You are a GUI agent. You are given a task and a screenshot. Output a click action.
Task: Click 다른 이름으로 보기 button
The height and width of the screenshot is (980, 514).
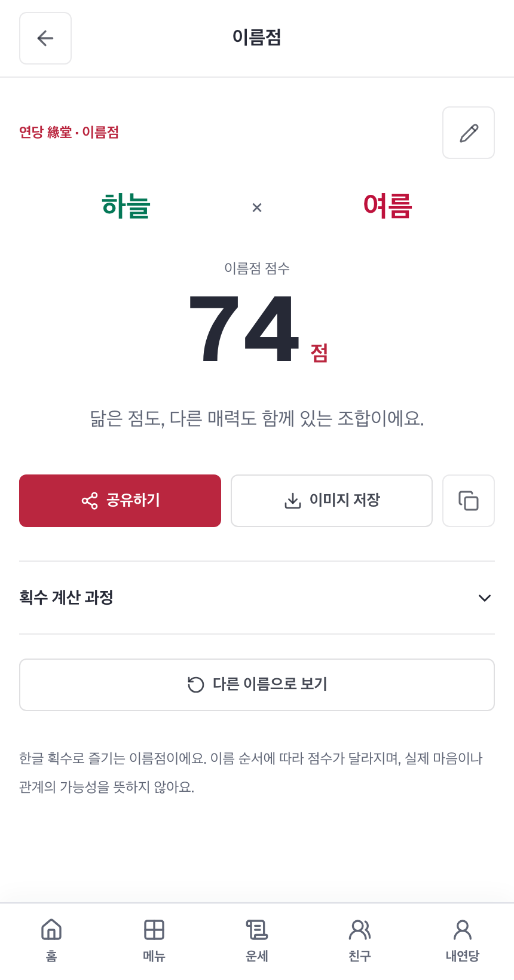(257, 685)
